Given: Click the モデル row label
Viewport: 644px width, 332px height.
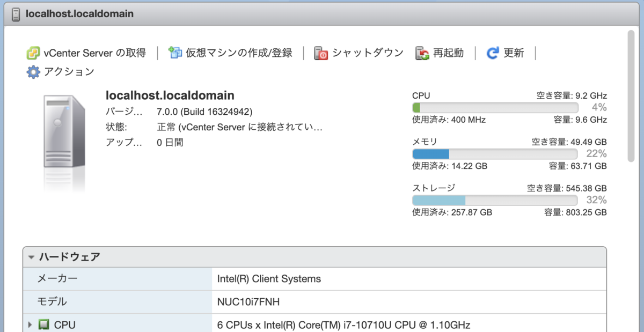Looking at the screenshot, I should 52,302.
